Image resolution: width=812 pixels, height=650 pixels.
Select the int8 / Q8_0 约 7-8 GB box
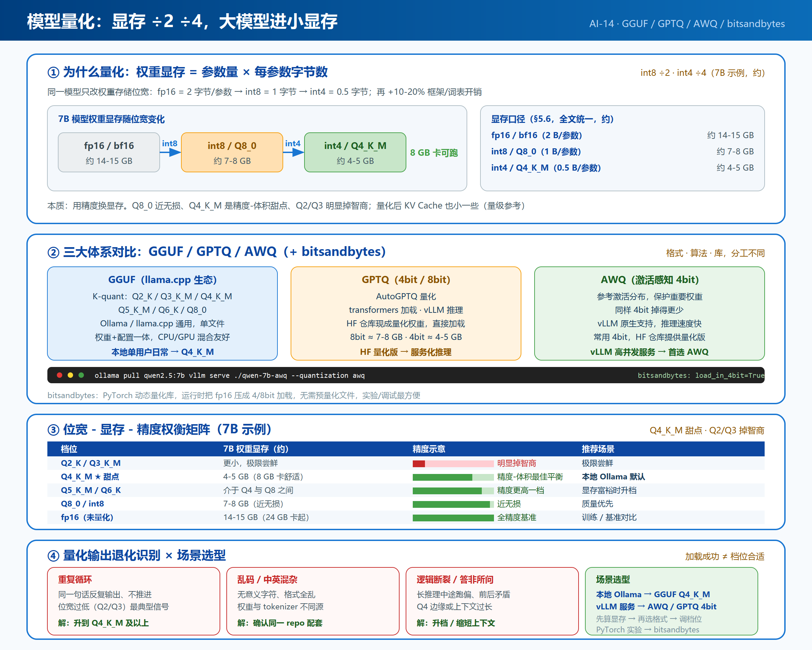(232, 152)
